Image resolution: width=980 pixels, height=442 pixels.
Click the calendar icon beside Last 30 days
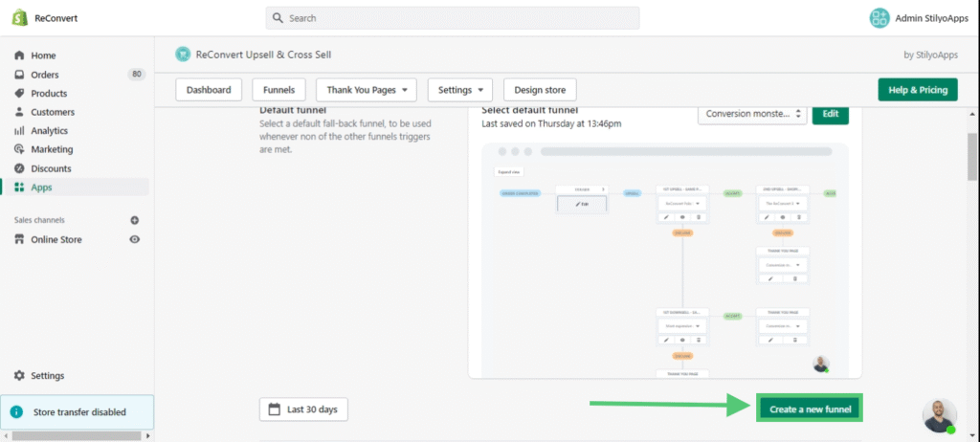coord(274,409)
